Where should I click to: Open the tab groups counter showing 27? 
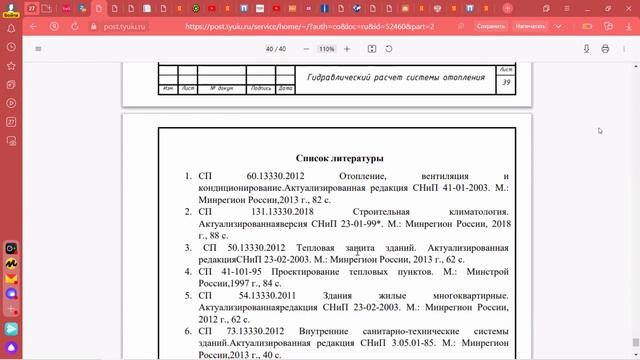coord(31,8)
